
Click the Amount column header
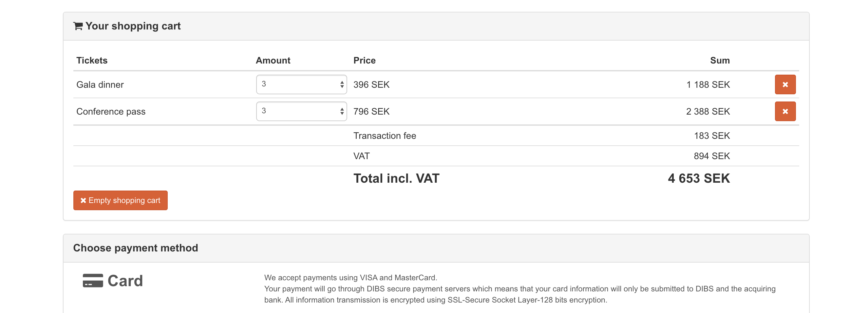[273, 61]
